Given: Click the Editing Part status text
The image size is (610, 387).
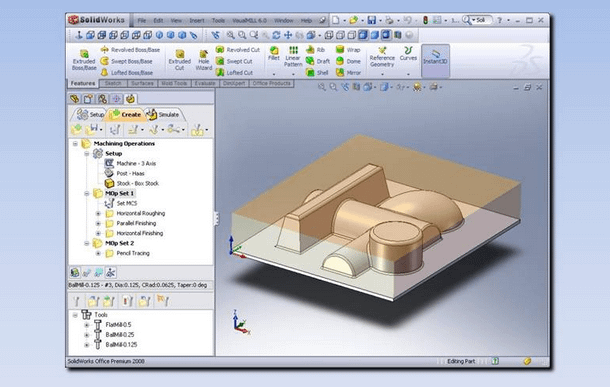Looking at the screenshot, I should point(461,361).
